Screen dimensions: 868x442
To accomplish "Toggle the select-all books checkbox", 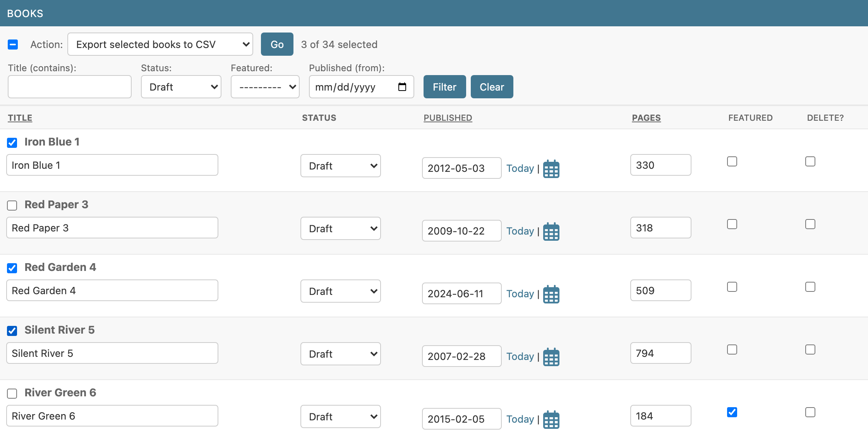I will pyautogui.click(x=13, y=45).
